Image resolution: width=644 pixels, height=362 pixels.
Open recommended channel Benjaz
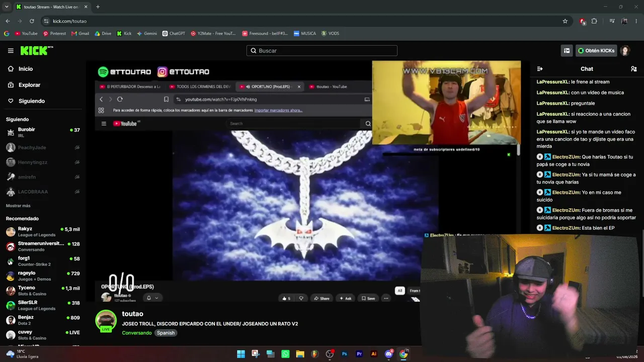pyautogui.click(x=43, y=320)
